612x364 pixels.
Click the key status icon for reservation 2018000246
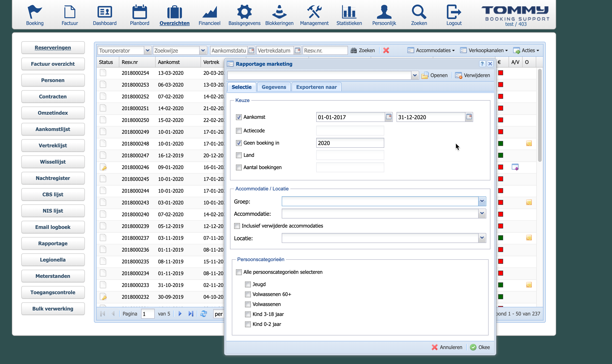point(103,167)
